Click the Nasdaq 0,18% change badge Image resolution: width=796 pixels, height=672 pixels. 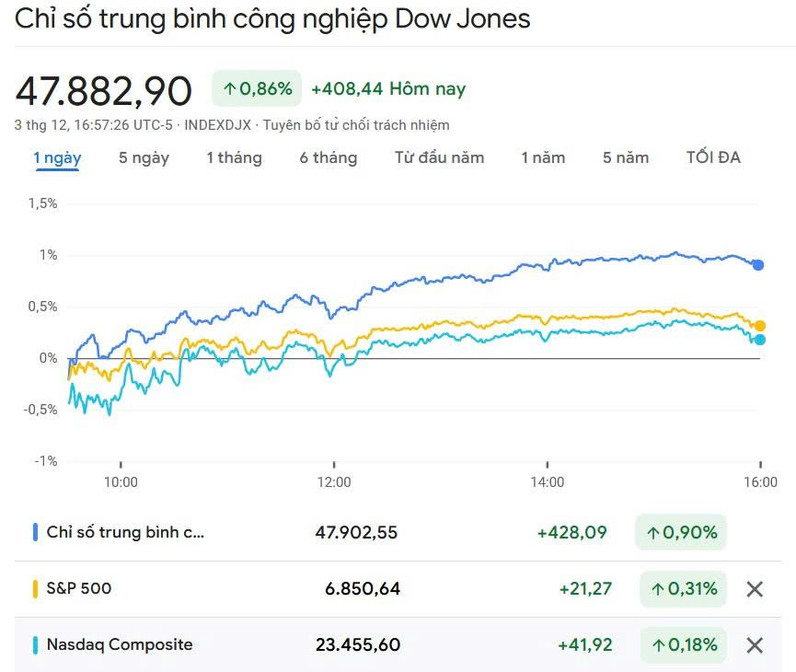(x=683, y=645)
